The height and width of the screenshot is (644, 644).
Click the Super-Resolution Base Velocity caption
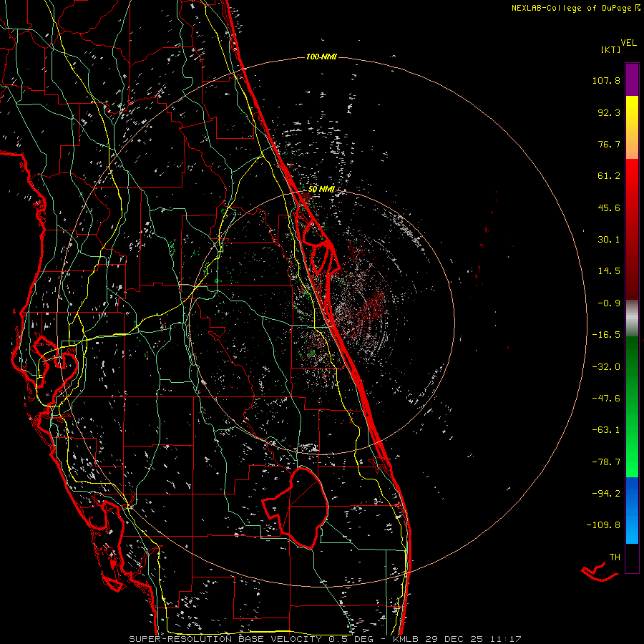pyautogui.click(x=325, y=639)
